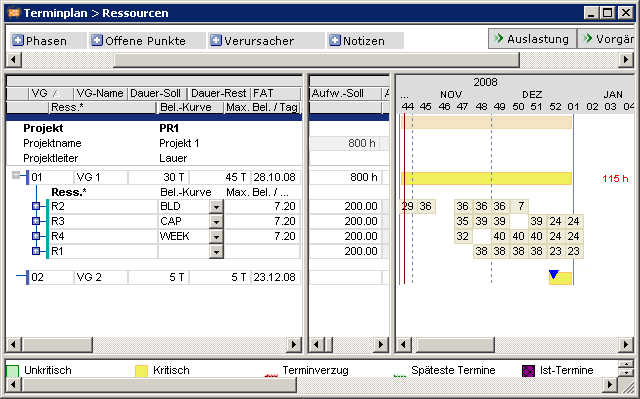Open Bel.-Kurve dropdown for R2 (BLD)
Viewport: 640px width, 399px height.
[x=216, y=206]
